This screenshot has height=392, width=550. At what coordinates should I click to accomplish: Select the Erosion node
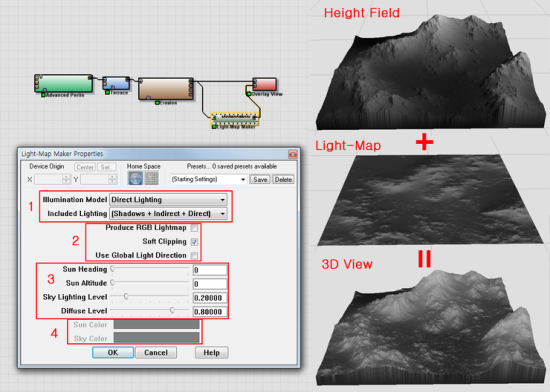(166, 89)
